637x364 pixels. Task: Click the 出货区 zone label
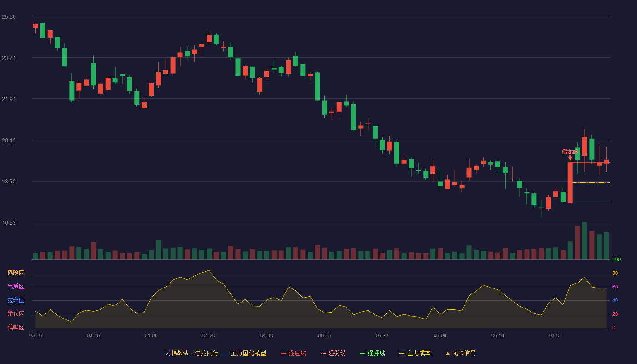16,287
